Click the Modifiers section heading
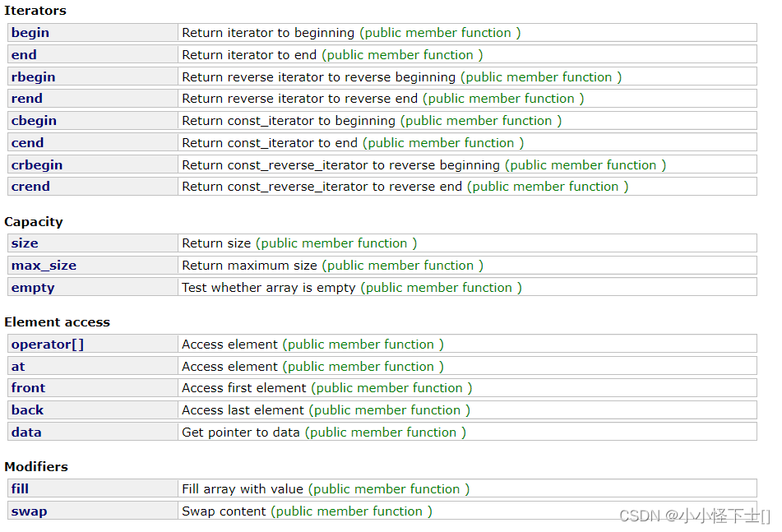Image resolution: width=782 pixels, height=532 pixels. pyautogui.click(x=36, y=467)
